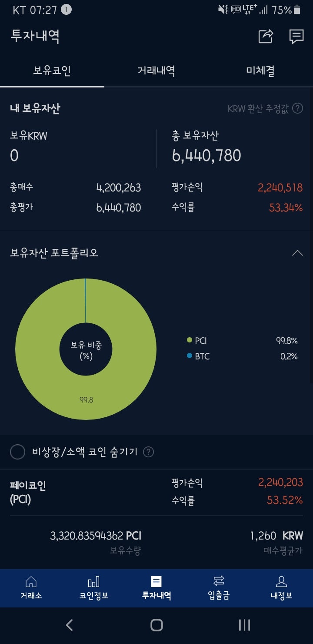Toggle hiding of small balance coins
The height and width of the screenshot is (644, 313).
tap(18, 452)
